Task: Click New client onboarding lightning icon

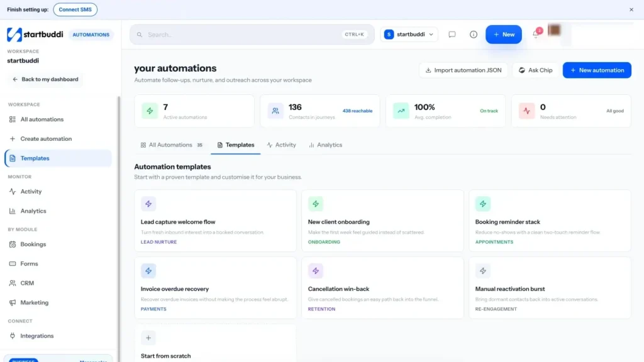Action: coord(316,204)
